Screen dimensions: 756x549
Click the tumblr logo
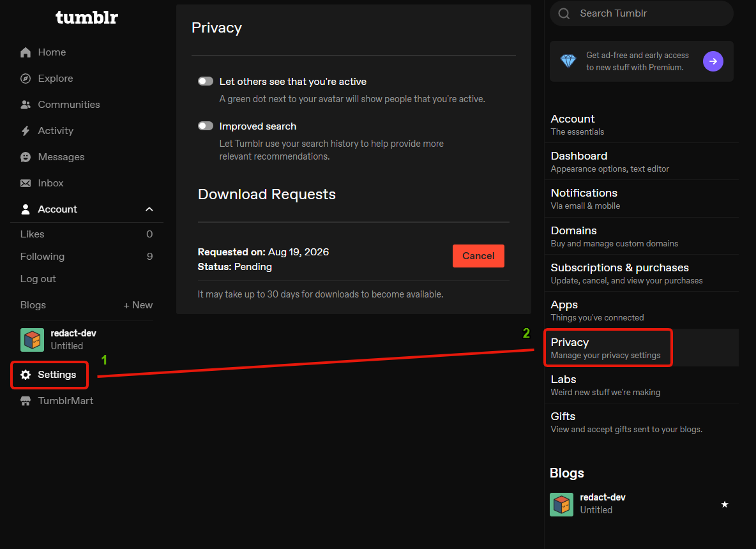[87, 17]
